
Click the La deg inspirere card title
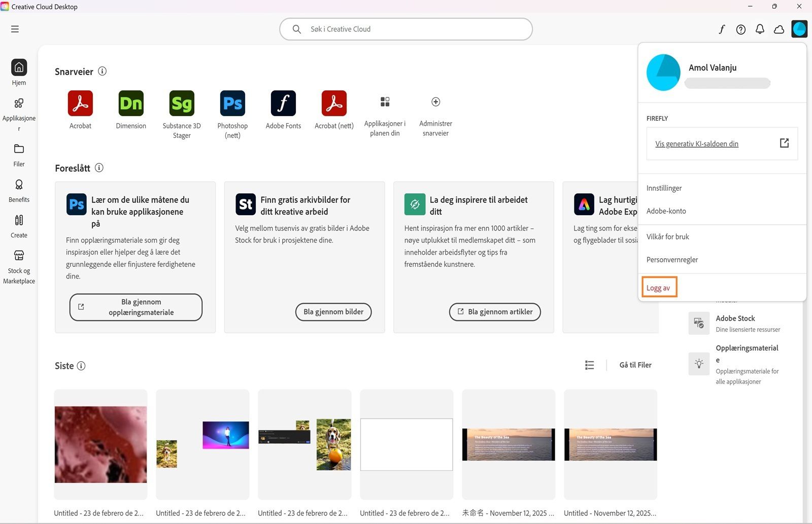(479, 205)
